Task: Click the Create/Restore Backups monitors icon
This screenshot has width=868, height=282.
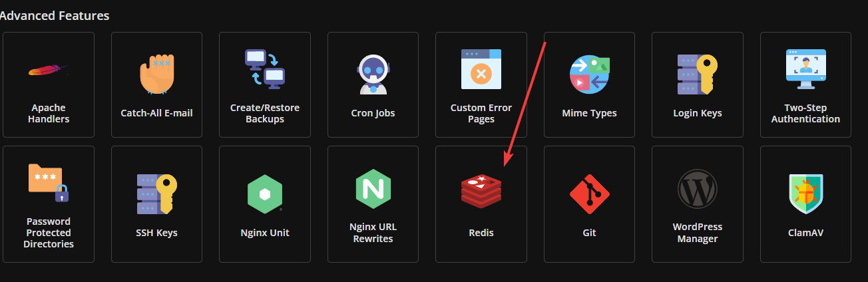Action: click(264, 69)
